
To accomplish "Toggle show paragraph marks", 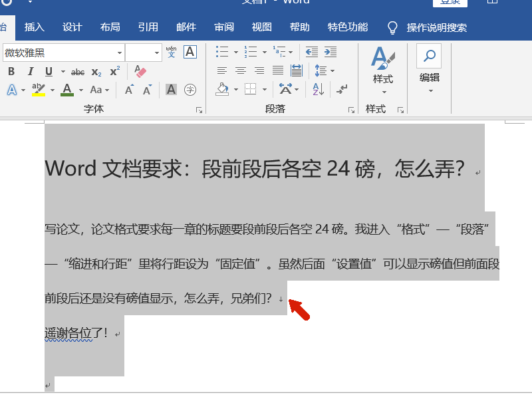I will tap(342, 90).
